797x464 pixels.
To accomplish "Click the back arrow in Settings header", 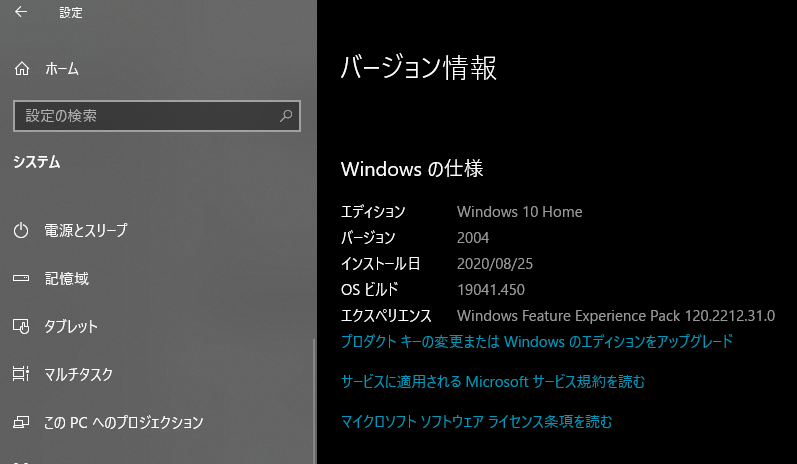I will click(x=21, y=12).
